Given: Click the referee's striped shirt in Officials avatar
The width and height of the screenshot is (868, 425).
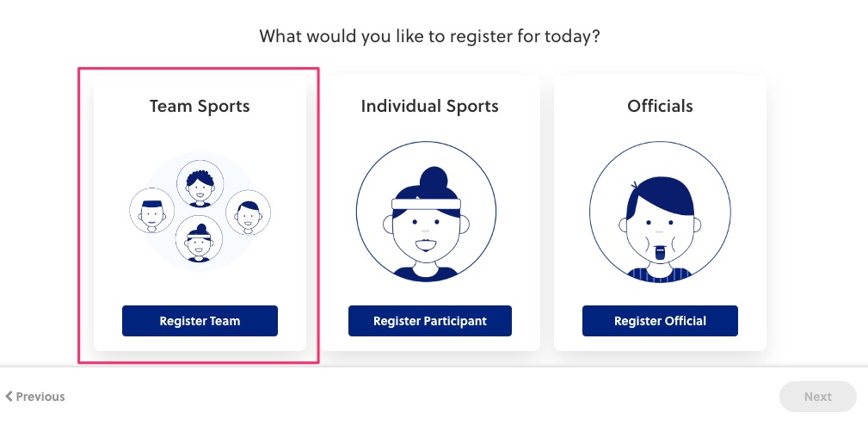Looking at the screenshot, I should click(x=660, y=274).
